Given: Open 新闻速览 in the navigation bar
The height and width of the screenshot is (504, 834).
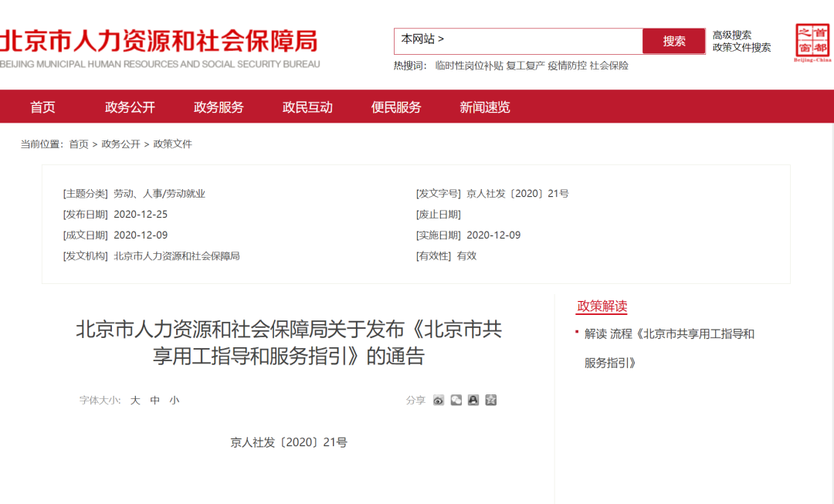Looking at the screenshot, I should click(x=485, y=107).
